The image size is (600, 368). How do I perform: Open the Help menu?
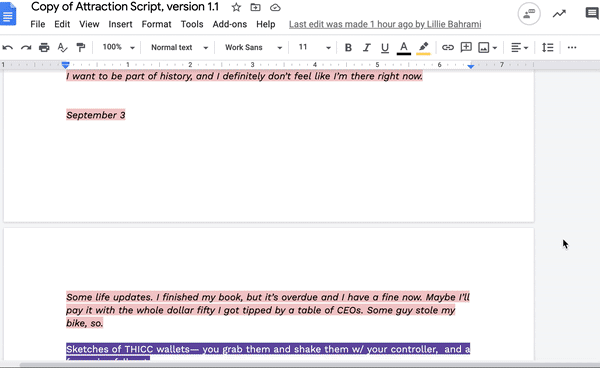tap(266, 24)
